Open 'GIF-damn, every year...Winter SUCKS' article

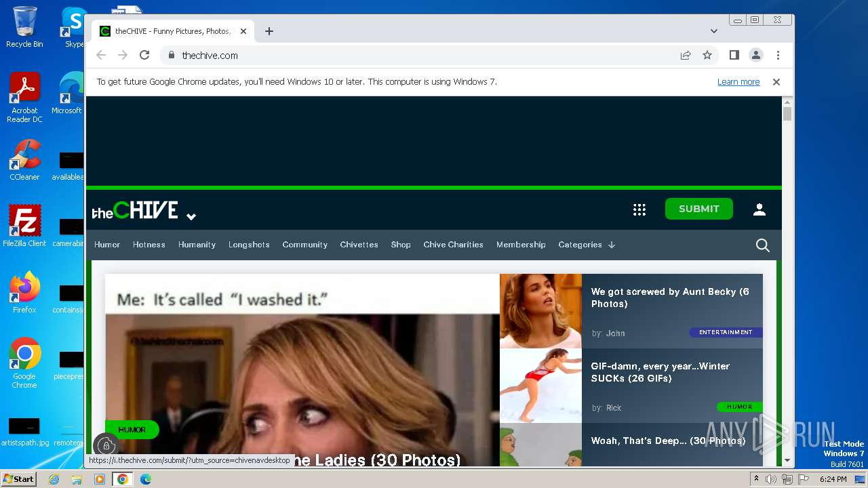[x=660, y=372]
